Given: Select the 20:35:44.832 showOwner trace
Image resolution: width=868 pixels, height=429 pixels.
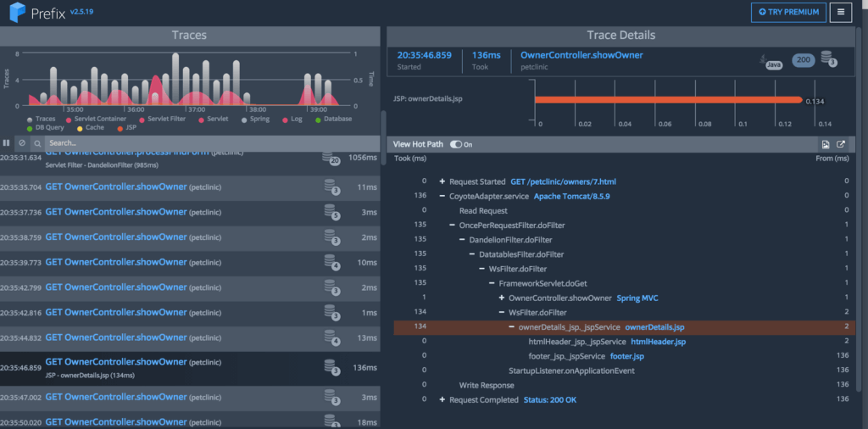Looking at the screenshot, I should [x=190, y=338].
